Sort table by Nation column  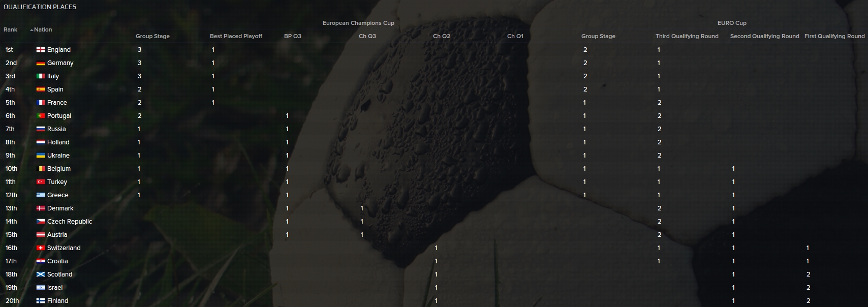pos(43,29)
